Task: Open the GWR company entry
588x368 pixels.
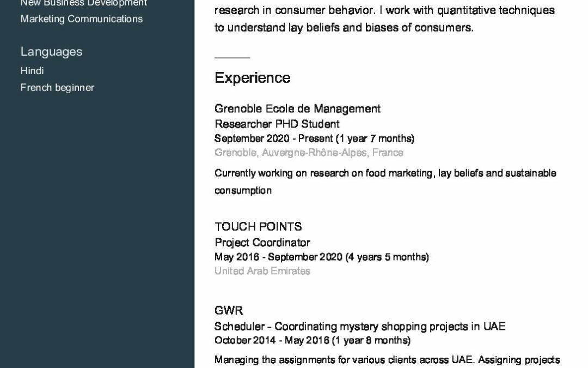Action: [x=229, y=311]
